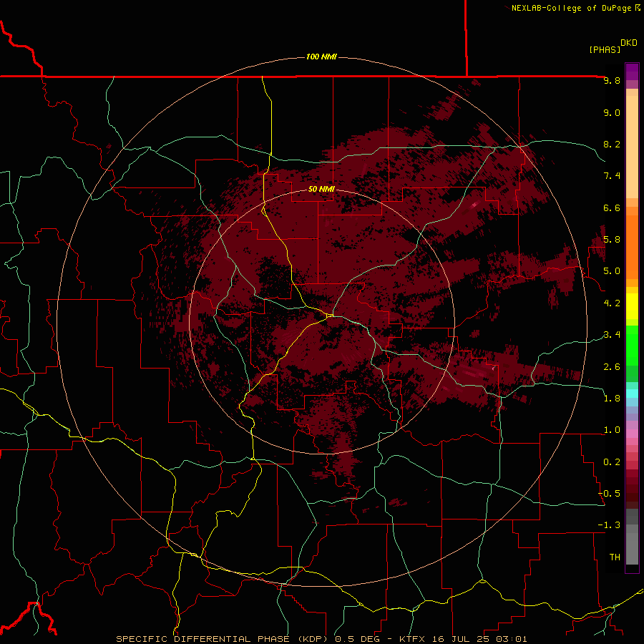Click the 1.0 scale value
This screenshot has height=644, width=644.
pos(612,430)
